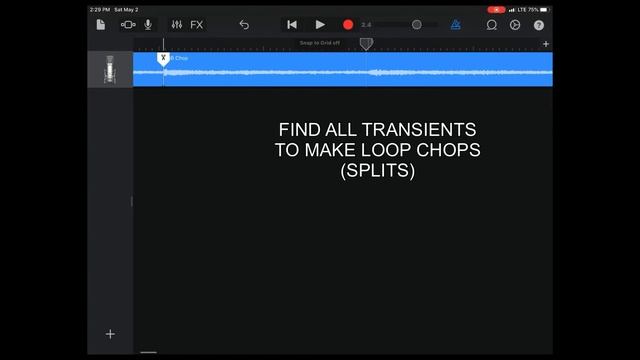Tap battery status indicator
This screenshot has height=360, width=640.
tap(544, 9)
